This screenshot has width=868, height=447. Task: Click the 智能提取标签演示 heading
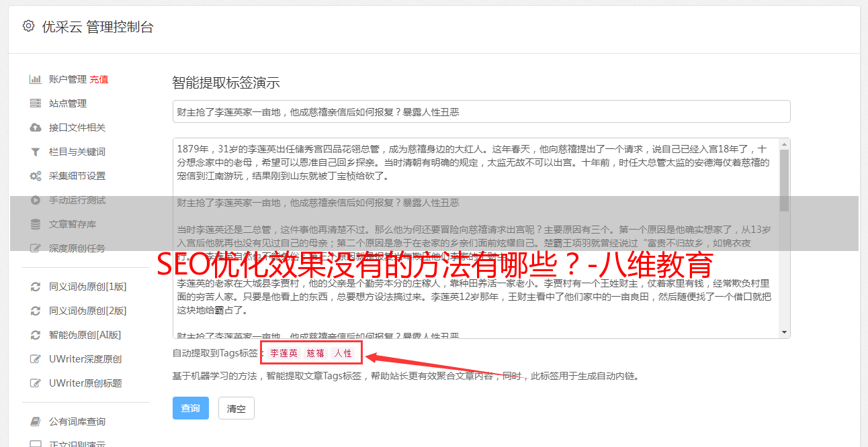tap(226, 83)
